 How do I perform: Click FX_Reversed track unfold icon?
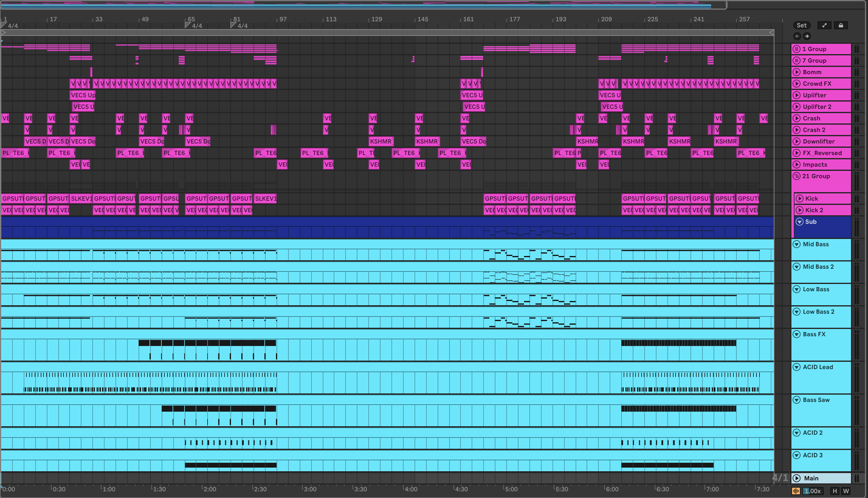point(797,153)
